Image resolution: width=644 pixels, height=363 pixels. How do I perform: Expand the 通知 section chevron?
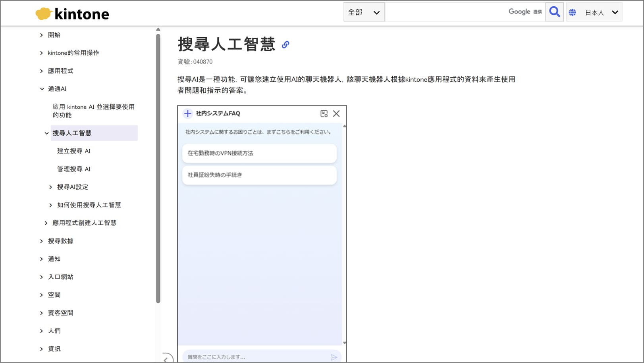click(41, 259)
